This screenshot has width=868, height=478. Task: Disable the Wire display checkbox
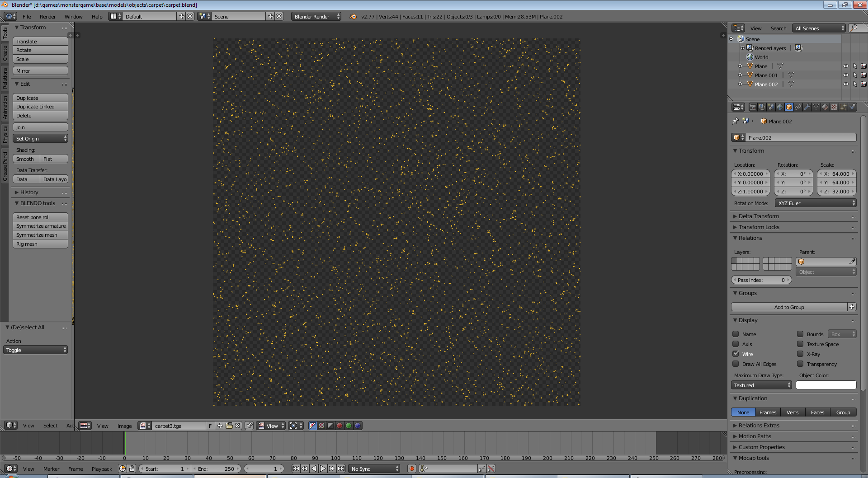click(x=736, y=354)
